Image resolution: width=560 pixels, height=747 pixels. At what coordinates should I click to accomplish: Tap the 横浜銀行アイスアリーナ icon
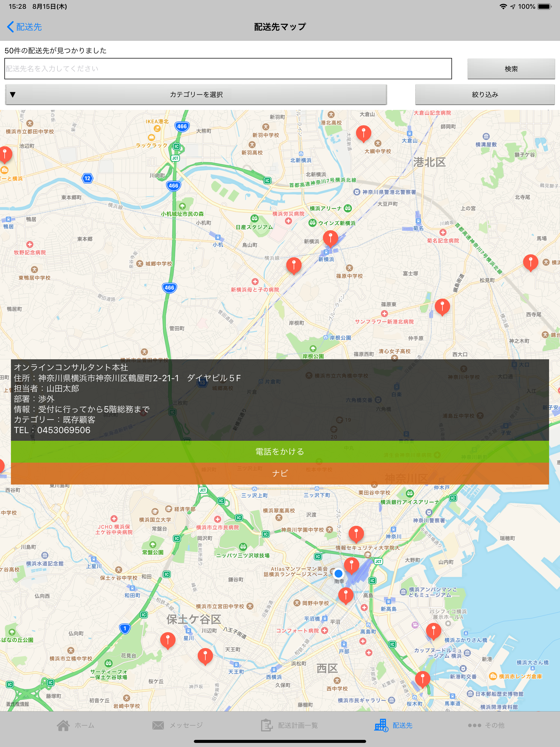(x=410, y=493)
